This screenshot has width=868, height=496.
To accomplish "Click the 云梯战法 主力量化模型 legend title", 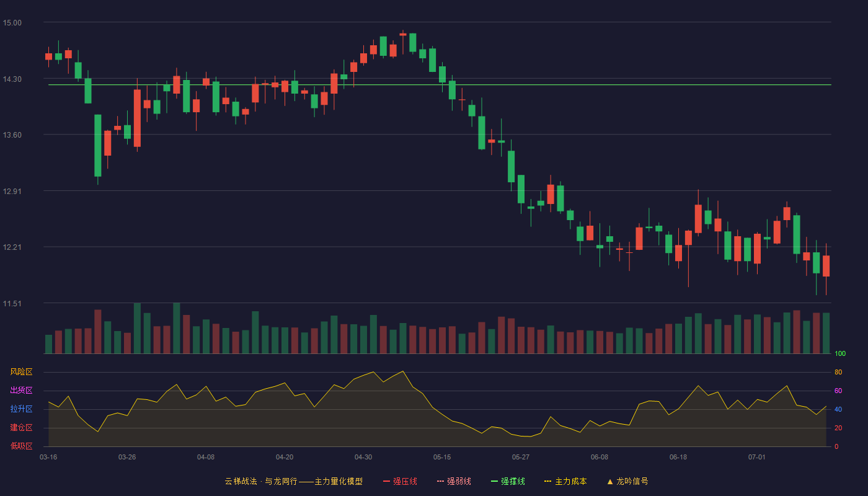I will [293, 481].
